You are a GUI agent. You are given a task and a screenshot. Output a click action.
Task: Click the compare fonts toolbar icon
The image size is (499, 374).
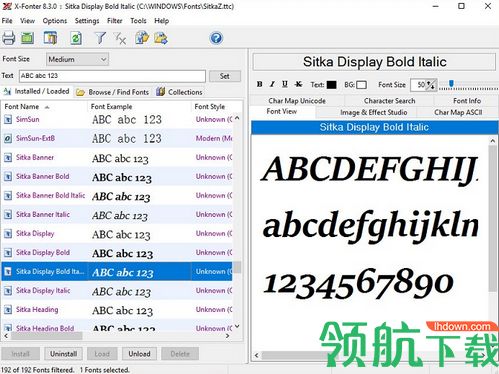click(x=50, y=38)
